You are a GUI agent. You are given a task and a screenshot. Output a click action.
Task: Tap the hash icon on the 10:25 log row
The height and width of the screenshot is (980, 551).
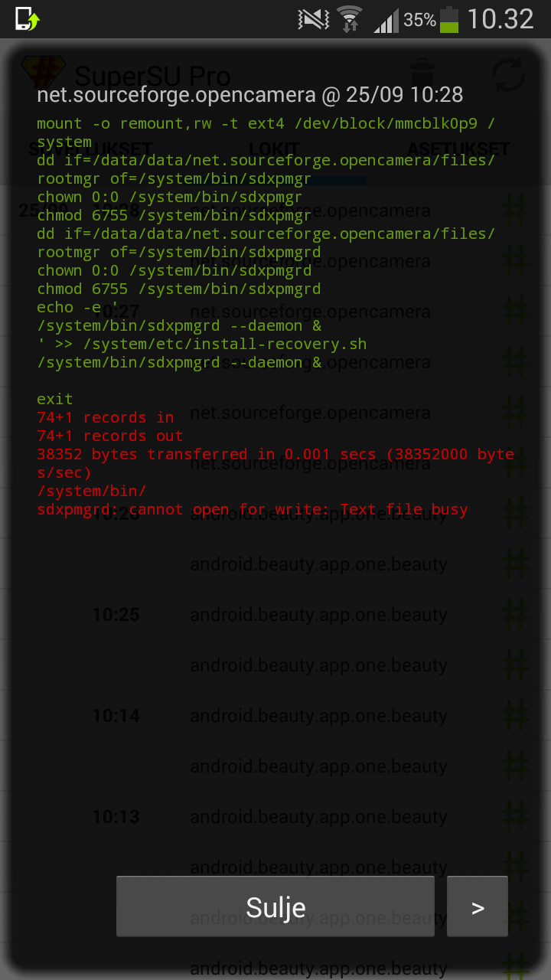(516, 615)
